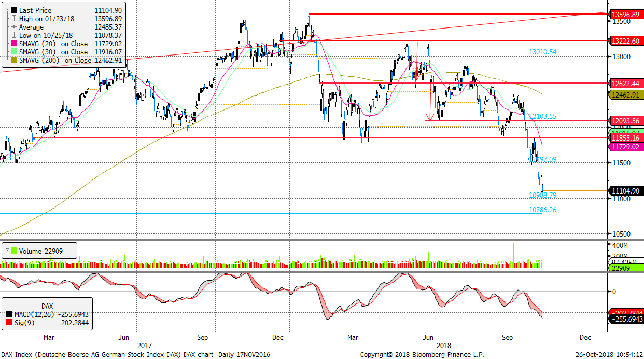
Task: Select the 'Average' legend label
Action: click(x=32, y=27)
